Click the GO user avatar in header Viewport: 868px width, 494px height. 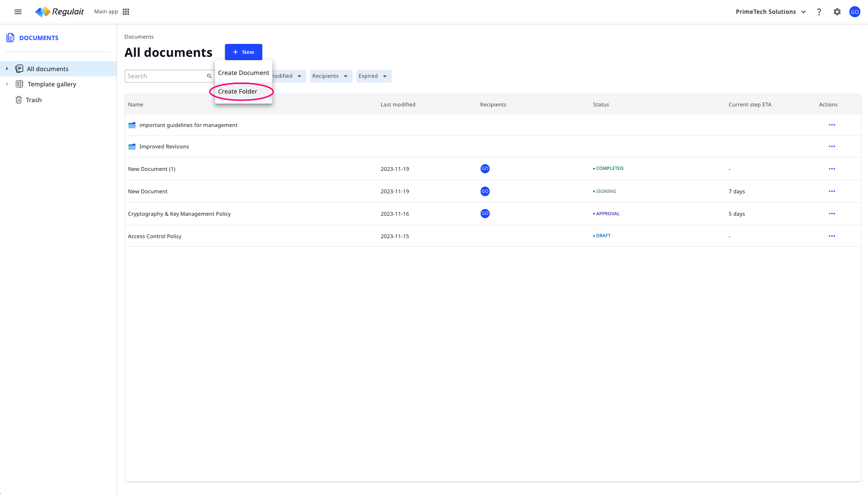pyautogui.click(x=855, y=12)
